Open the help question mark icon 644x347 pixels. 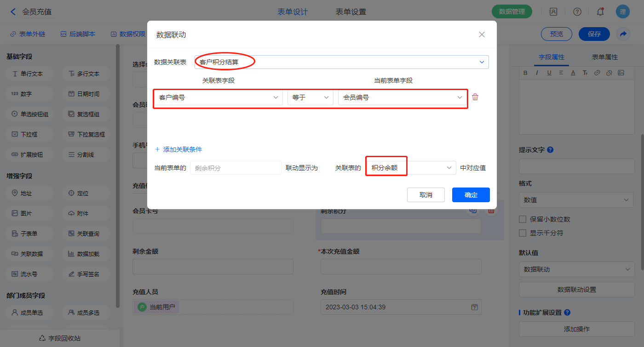click(577, 12)
